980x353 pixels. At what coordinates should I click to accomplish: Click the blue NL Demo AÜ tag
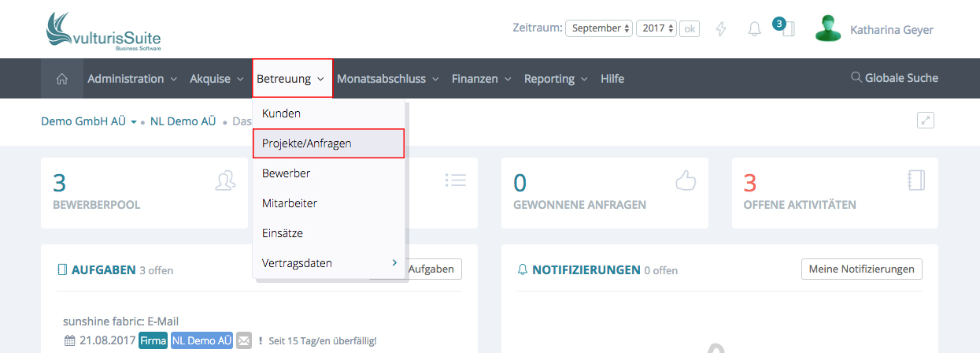[202, 341]
